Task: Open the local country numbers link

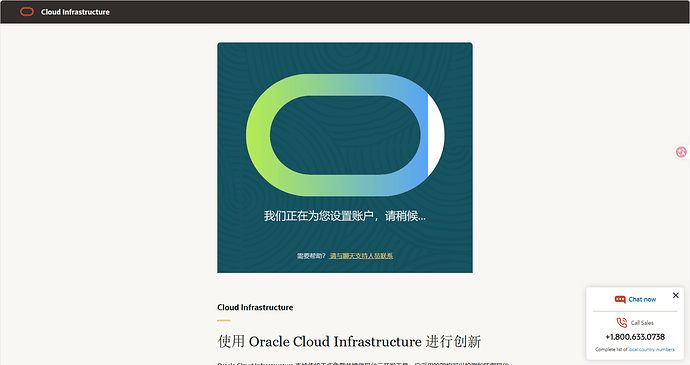Action: 651,350
